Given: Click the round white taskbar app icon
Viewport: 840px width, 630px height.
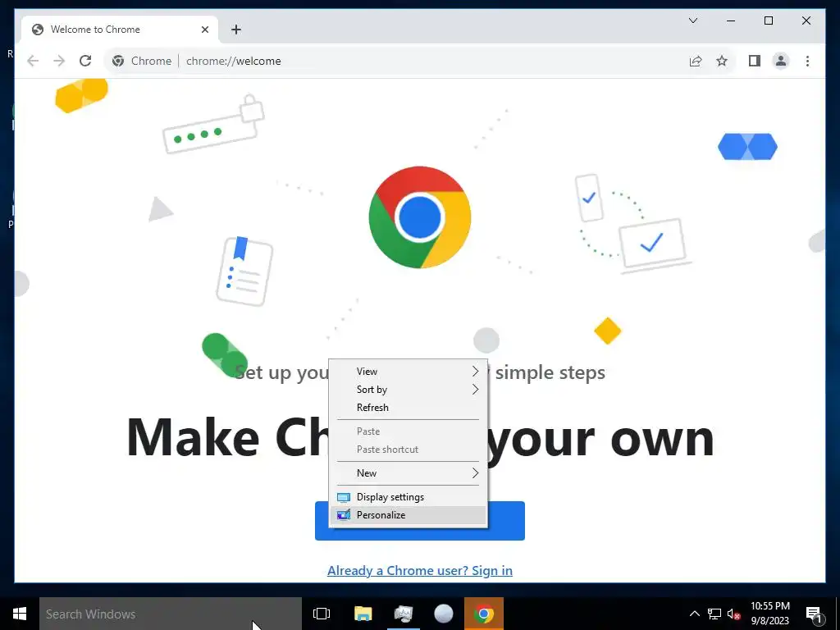Looking at the screenshot, I should [444, 614].
